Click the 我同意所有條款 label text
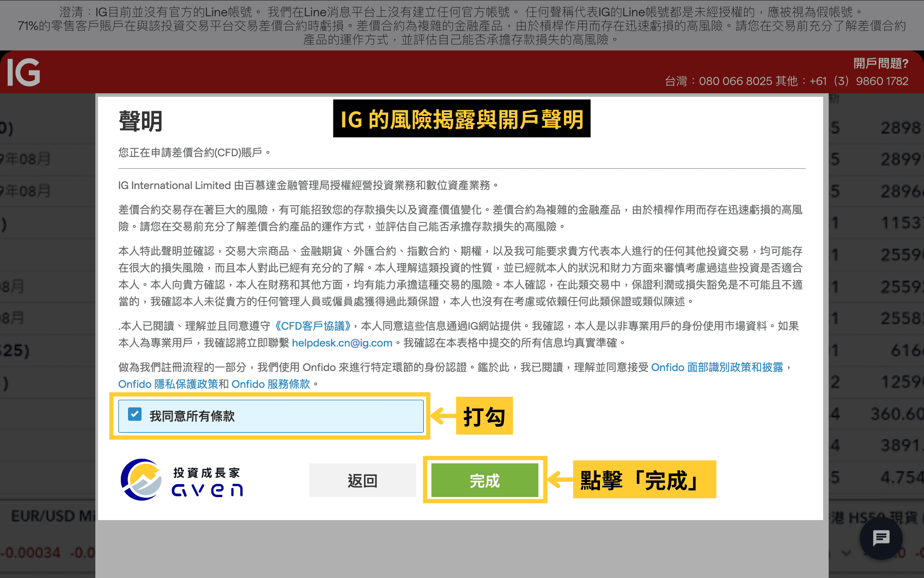This screenshot has height=578, width=924. [192, 416]
